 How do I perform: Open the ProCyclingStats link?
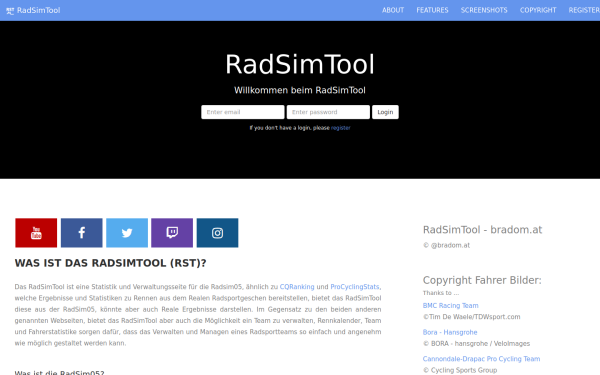point(355,287)
